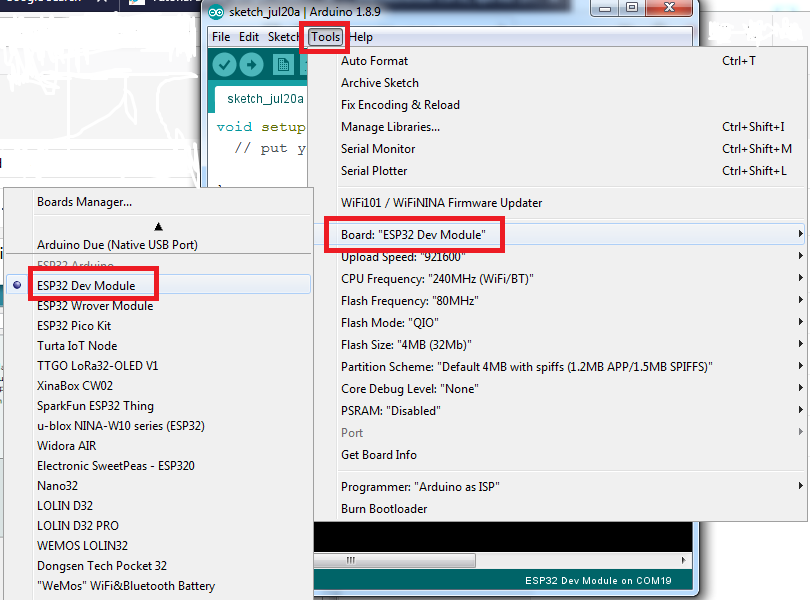Click the scroll-up triangle in board list
The image size is (810, 600).
click(x=159, y=226)
